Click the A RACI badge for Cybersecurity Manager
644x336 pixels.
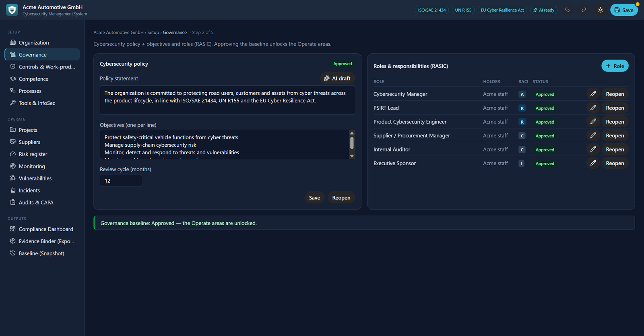pos(522,94)
